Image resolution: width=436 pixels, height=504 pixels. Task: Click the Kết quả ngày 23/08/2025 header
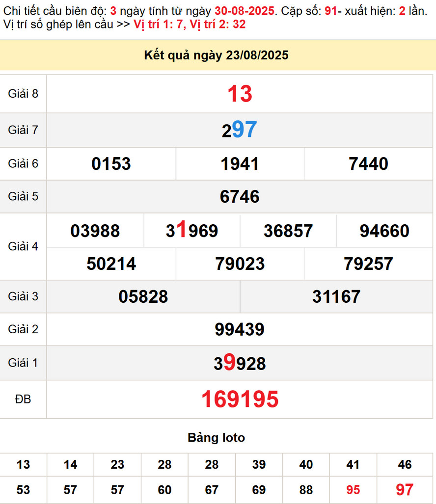pos(216,55)
